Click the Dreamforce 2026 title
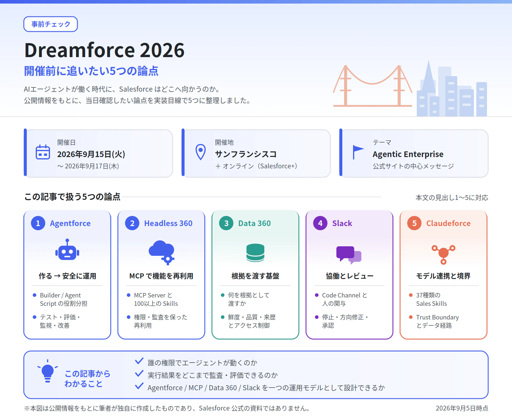Screen dimensions: 512x420 click(x=104, y=50)
